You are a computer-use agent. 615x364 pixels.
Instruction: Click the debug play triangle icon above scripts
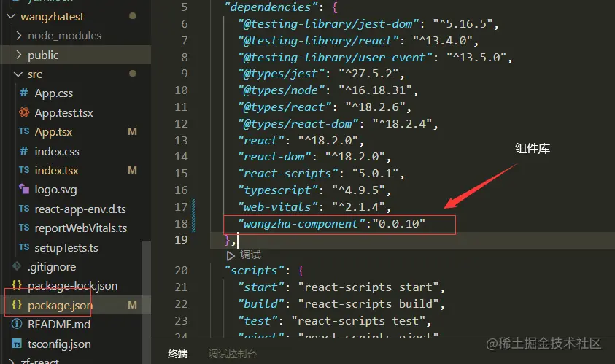pyautogui.click(x=231, y=256)
